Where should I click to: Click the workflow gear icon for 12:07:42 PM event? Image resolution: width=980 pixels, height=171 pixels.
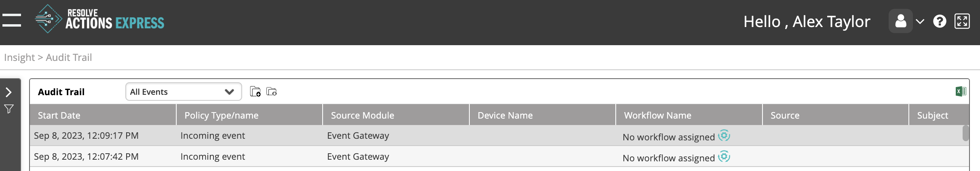click(724, 156)
